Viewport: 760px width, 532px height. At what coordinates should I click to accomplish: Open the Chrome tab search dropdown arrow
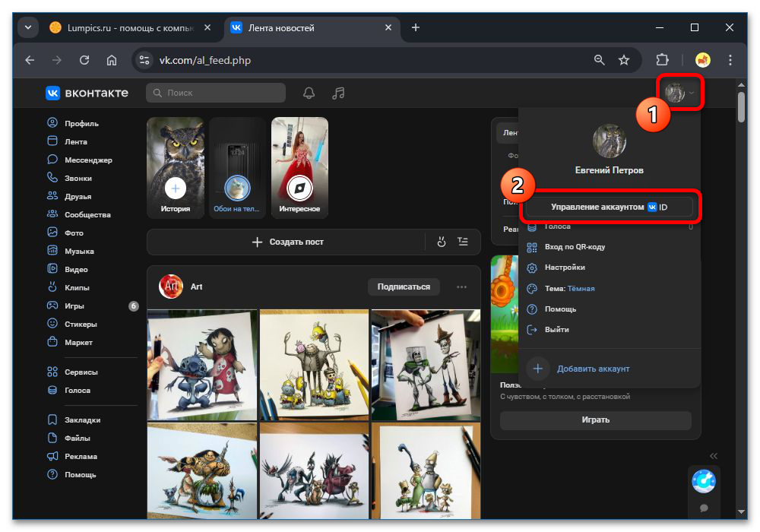(x=28, y=27)
